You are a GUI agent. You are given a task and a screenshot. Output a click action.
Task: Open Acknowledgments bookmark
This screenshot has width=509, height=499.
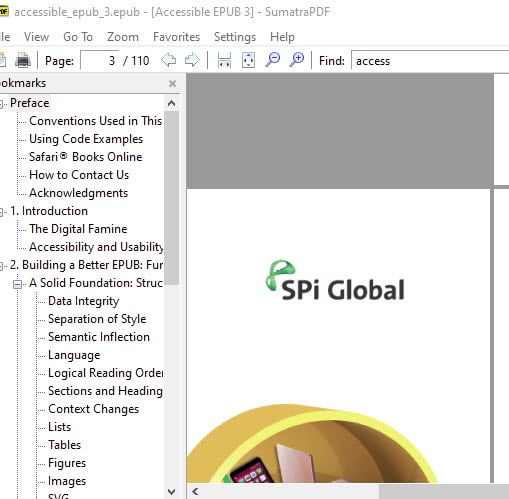78,193
